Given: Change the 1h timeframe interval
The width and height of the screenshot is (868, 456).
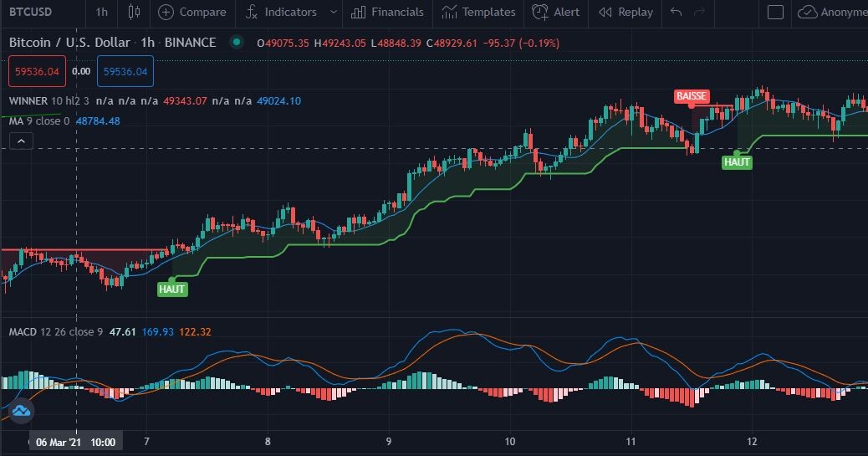Looking at the screenshot, I should [x=102, y=12].
